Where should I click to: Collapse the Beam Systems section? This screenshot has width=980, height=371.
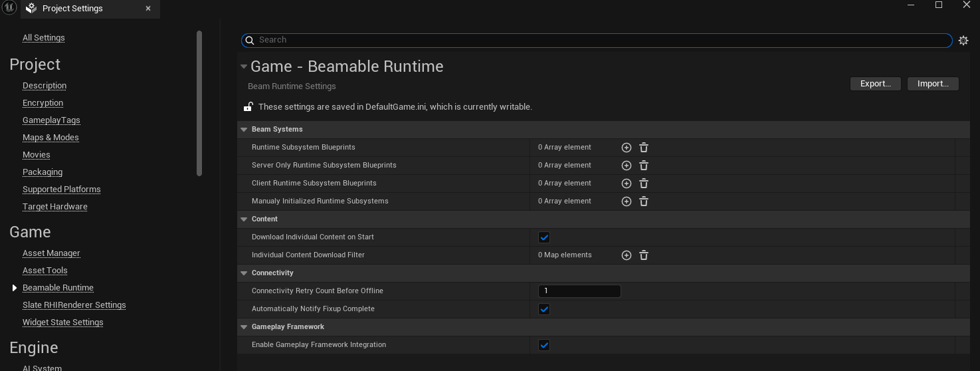244,130
